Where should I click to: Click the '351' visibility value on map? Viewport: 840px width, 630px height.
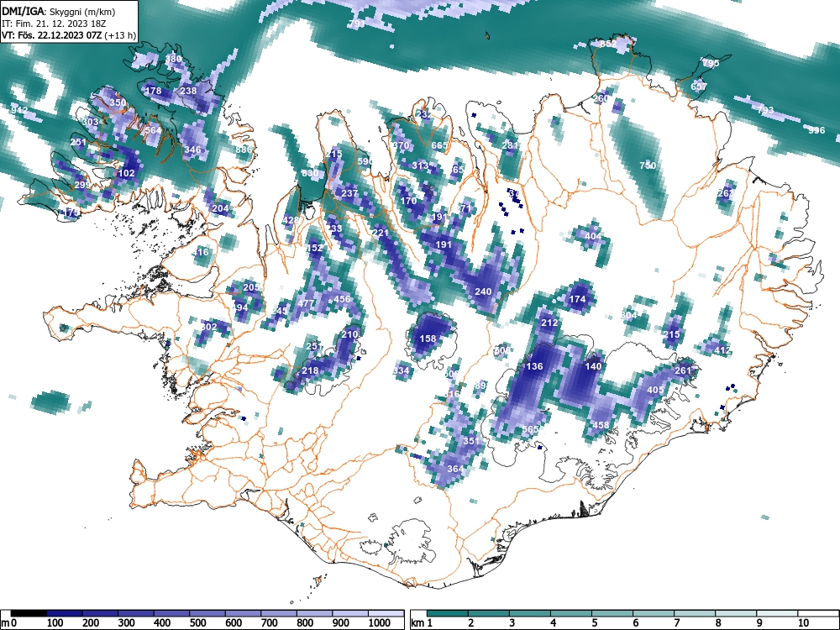pos(471,441)
